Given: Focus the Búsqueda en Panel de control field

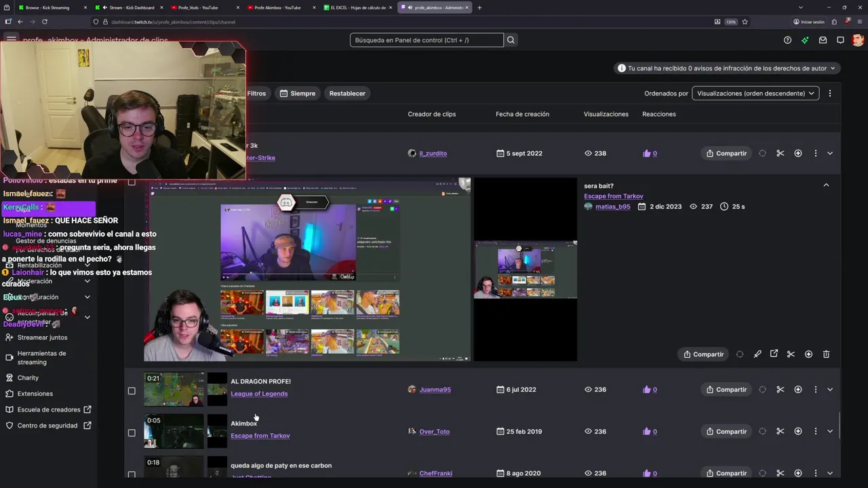Looking at the screenshot, I should [x=427, y=40].
